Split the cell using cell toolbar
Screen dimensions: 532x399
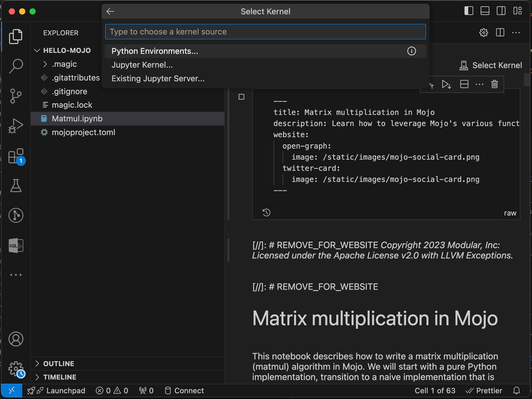tap(464, 84)
